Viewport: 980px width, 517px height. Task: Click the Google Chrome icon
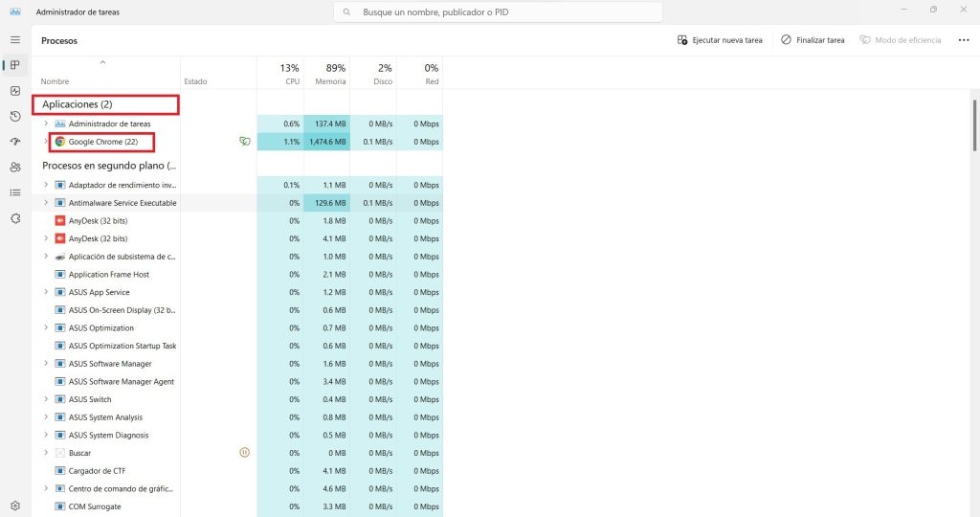60,142
